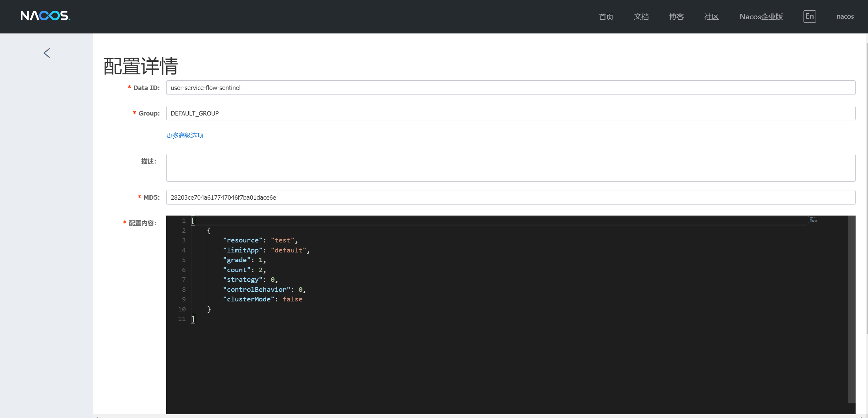Expand 更多高级选项 advanced options
Screen dimensions: 868x418
[185, 135]
